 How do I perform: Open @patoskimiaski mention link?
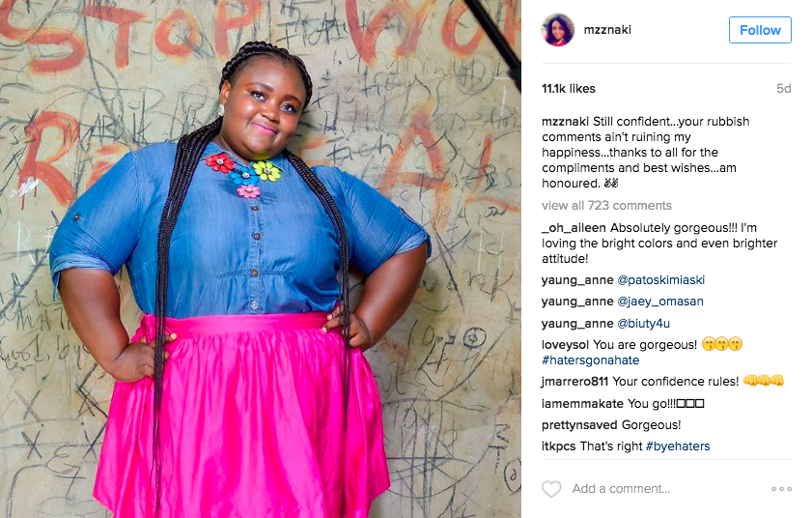(660, 280)
